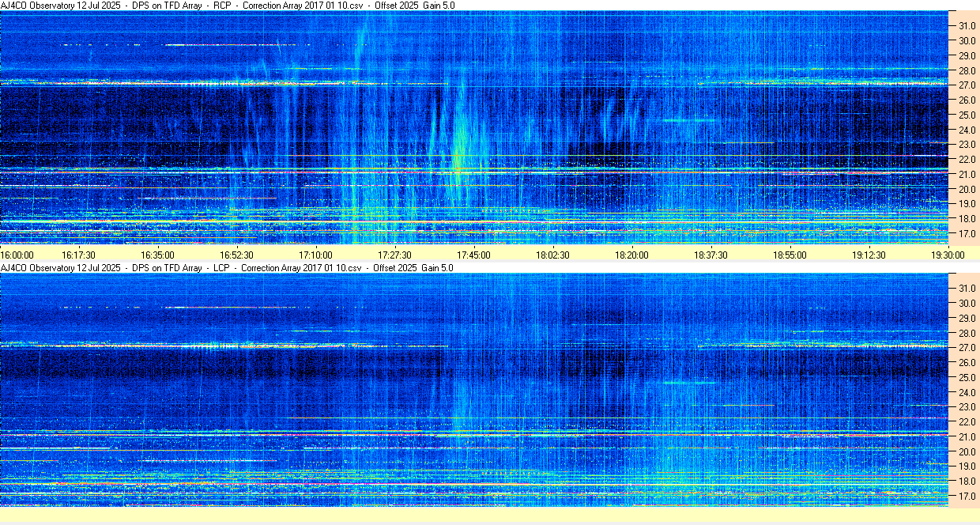Select 26.0 frequency label in RCP panel
980x525 pixels.
967,100
